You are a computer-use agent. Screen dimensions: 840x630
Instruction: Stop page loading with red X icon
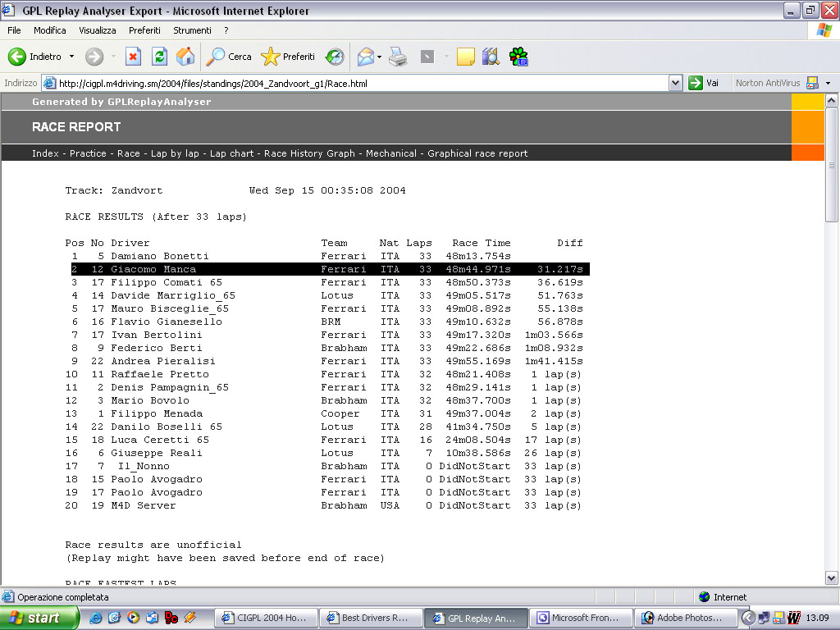pyautogui.click(x=134, y=57)
